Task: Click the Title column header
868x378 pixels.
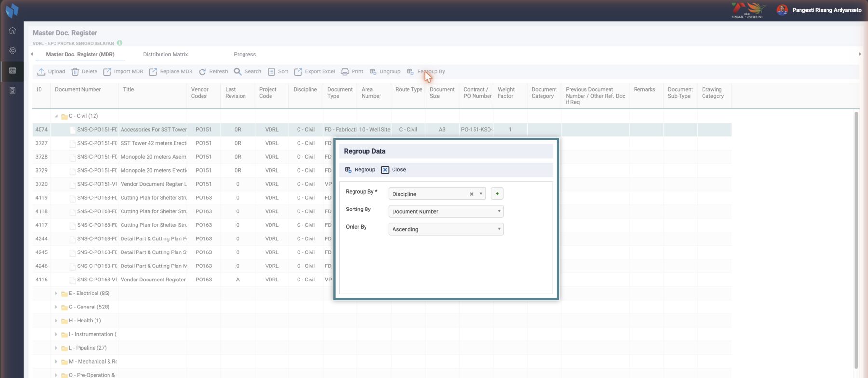Action: pyautogui.click(x=152, y=96)
